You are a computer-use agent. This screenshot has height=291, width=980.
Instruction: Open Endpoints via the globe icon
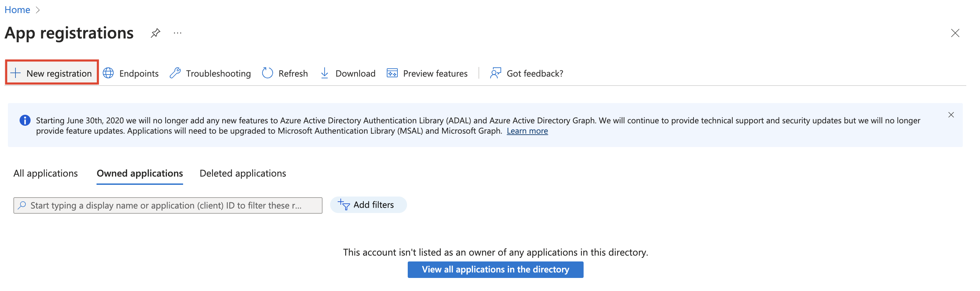click(x=109, y=73)
